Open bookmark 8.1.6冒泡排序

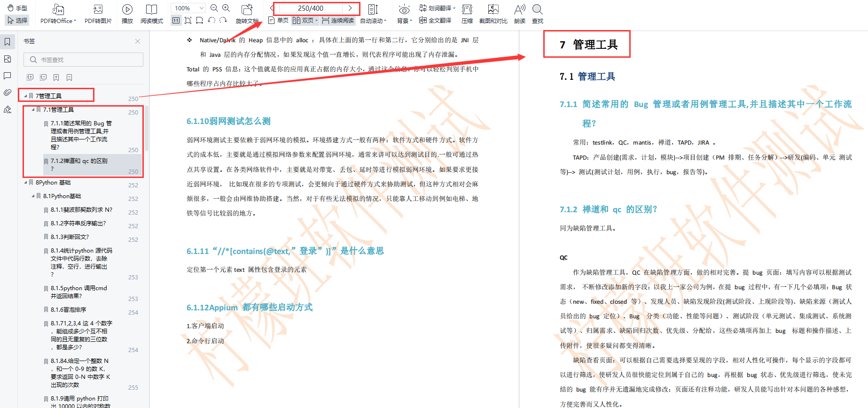click(68, 310)
